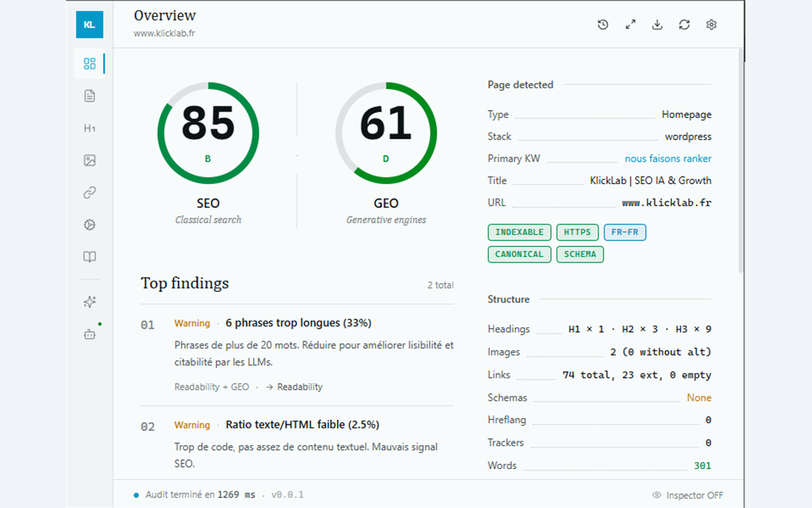Click the primary keyword 'nous faisons ranker'

pyautogui.click(x=668, y=159)
